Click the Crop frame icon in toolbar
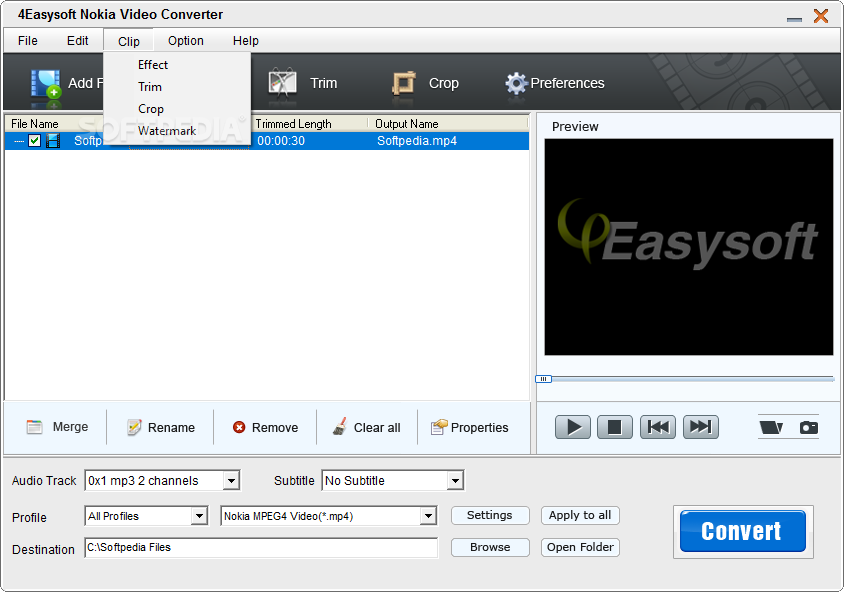The image size is (844, 592). (x=404, y=83)
